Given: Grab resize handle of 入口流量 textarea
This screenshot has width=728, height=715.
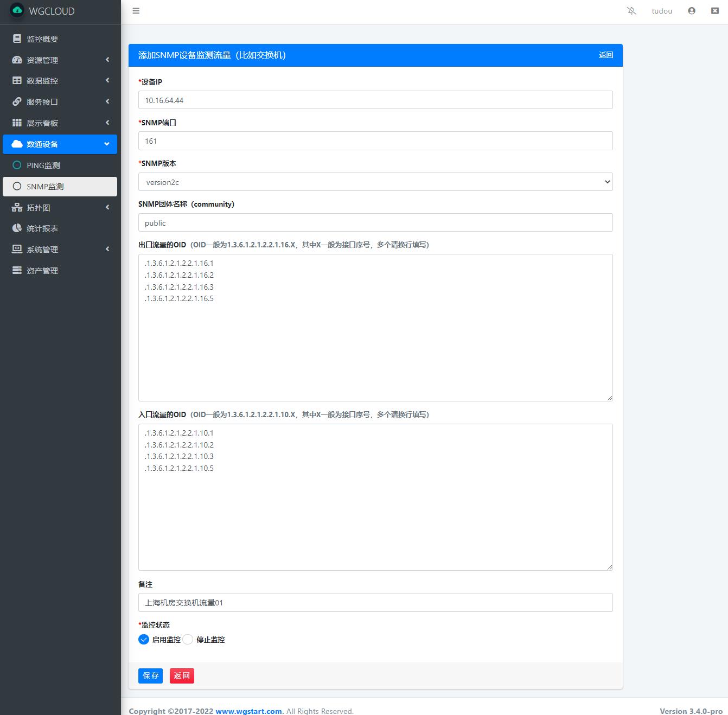Looking at the screenshot, I should coord(609,567).
